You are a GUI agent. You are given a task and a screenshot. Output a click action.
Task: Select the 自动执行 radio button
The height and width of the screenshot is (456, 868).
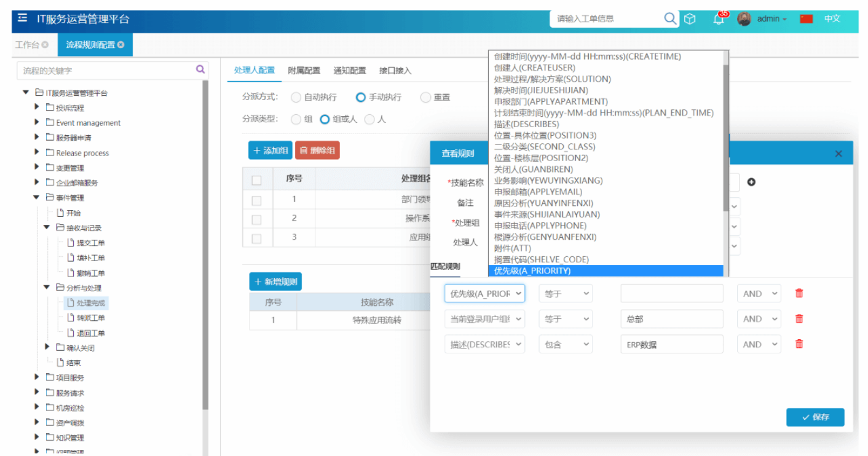point(296,96)
